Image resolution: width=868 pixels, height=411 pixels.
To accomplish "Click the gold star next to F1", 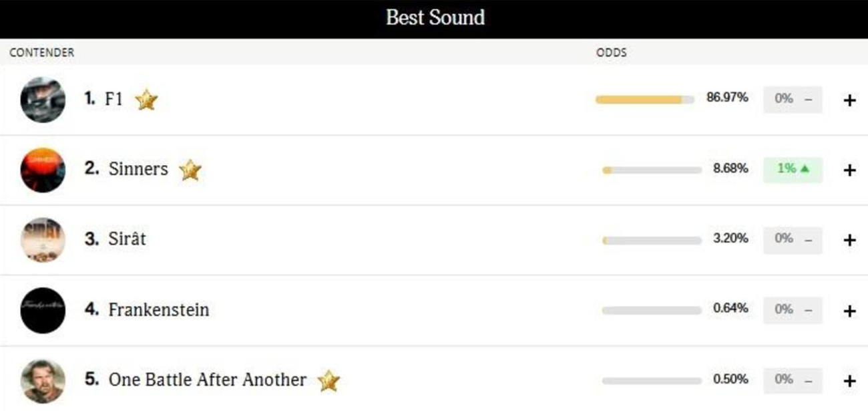I will pos(146,100).
